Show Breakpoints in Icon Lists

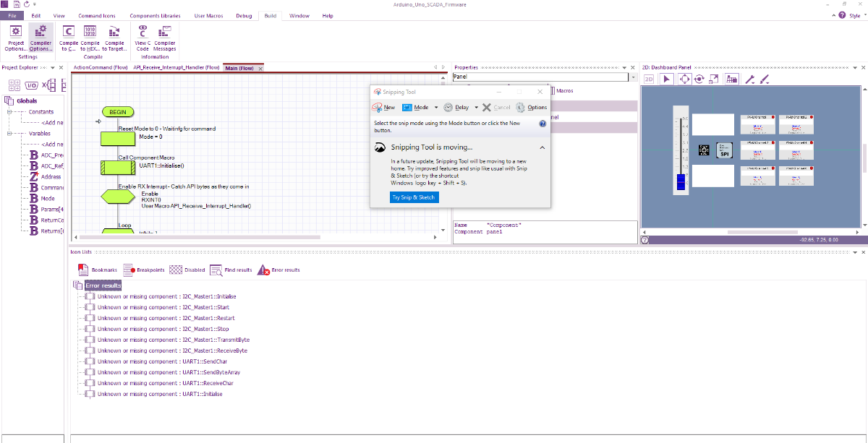[145, 270]
